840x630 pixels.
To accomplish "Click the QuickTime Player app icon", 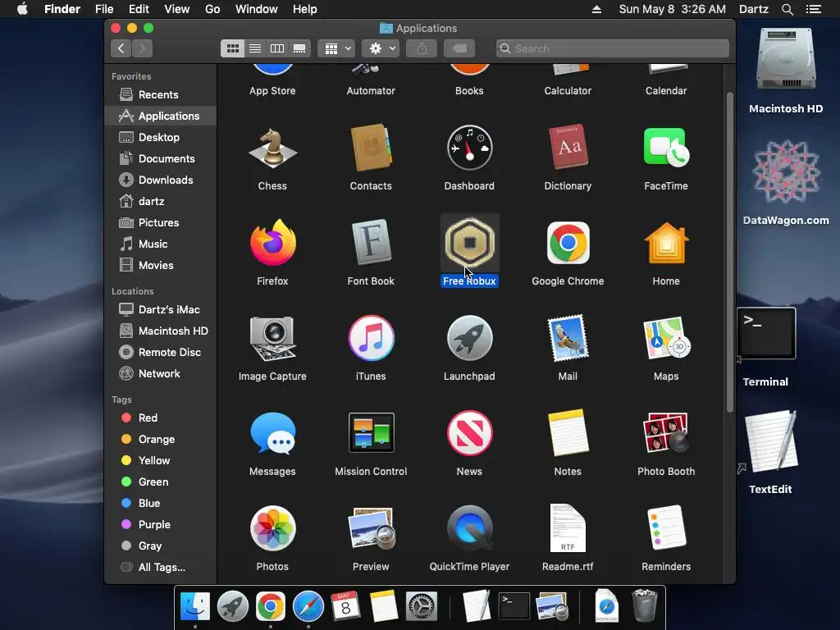I will pos(469,529).
